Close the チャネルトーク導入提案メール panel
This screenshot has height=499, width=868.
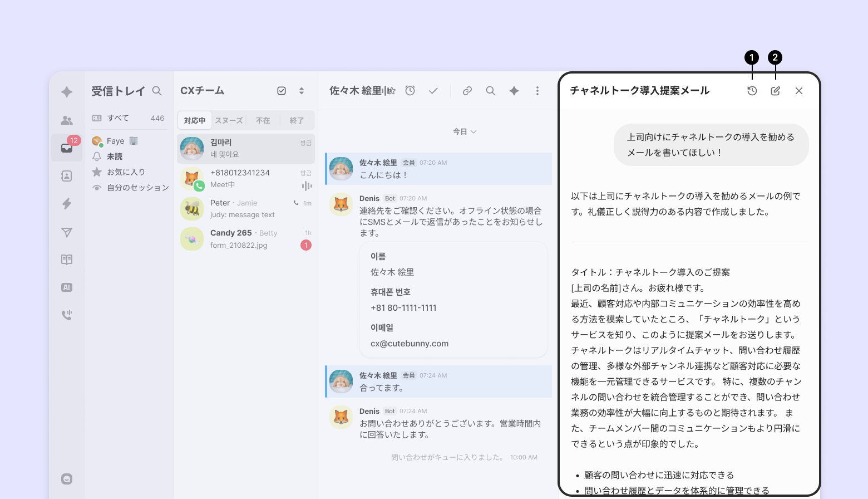tap(799, 91)
